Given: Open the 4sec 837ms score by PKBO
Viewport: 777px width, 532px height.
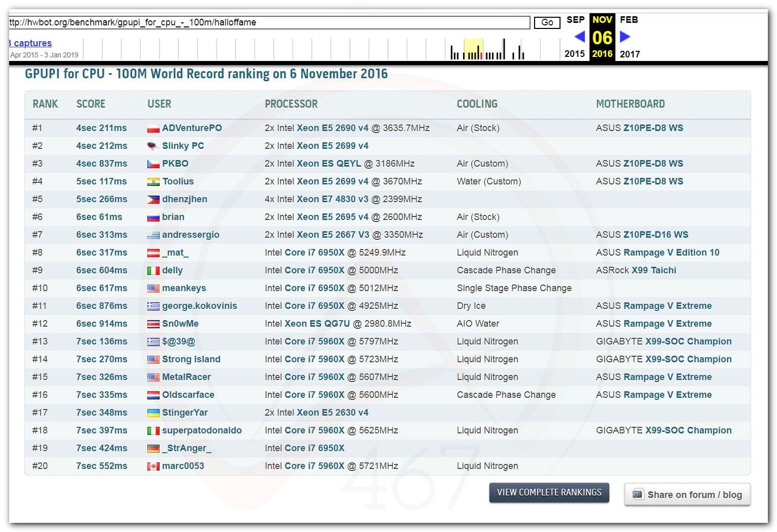Looking at the screenshot, I should tap(102, 164).
